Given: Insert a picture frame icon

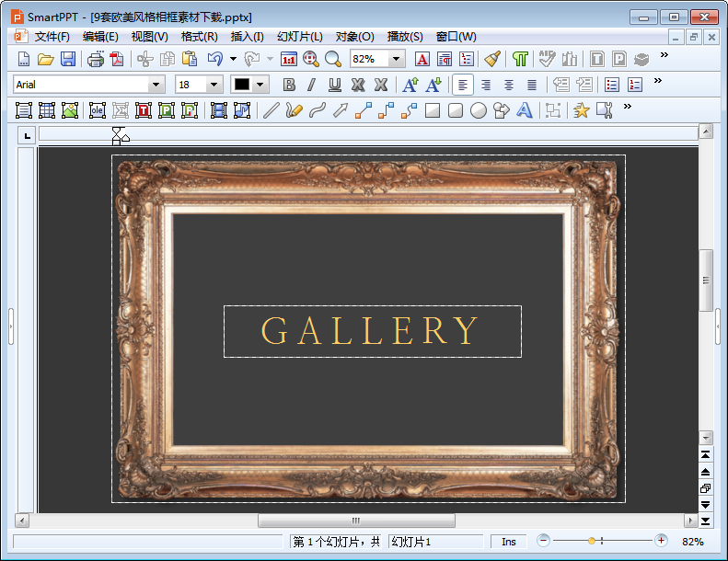Looking at the screenshot, I should [70, 110].
